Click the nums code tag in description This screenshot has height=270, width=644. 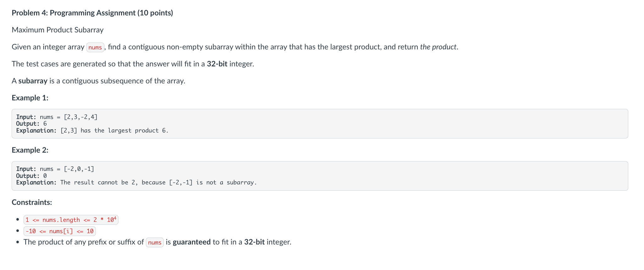(95, 47)
